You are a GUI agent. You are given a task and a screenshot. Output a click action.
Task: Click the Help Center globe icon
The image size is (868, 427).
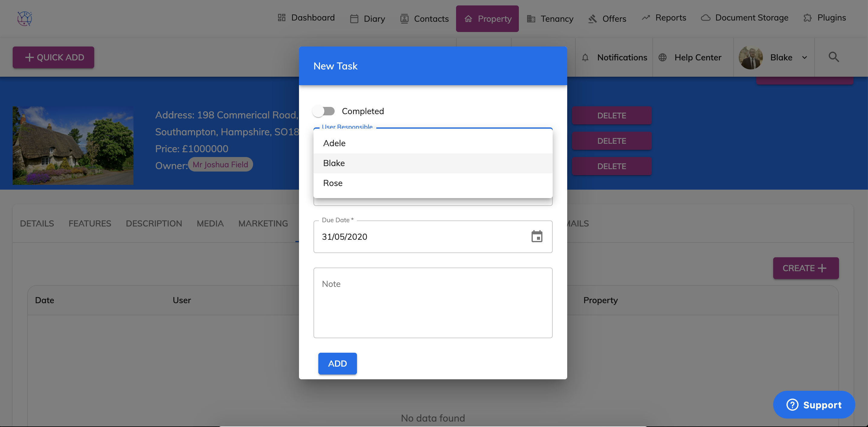(x=662, y=58)
